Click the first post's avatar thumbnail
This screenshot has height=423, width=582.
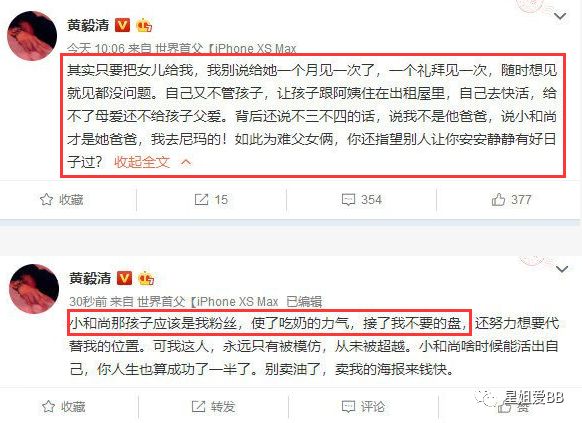[x=32, y=36]
